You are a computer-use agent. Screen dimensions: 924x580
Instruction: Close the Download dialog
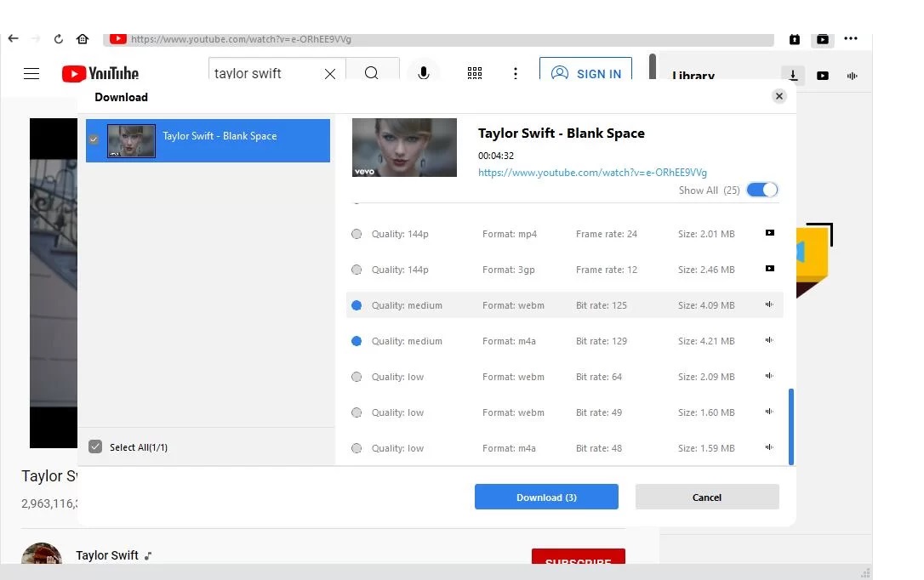(779, 96)
